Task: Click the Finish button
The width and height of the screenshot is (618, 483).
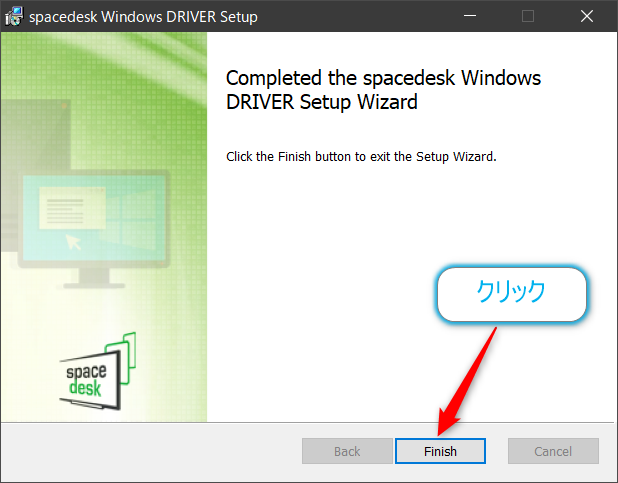Action: (x=440, y=451)
